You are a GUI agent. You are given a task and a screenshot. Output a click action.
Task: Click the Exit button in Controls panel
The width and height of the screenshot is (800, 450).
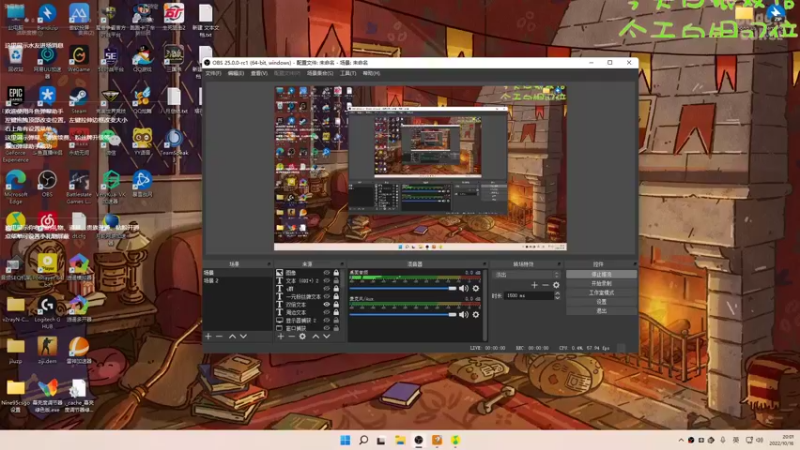click(602, 311)
